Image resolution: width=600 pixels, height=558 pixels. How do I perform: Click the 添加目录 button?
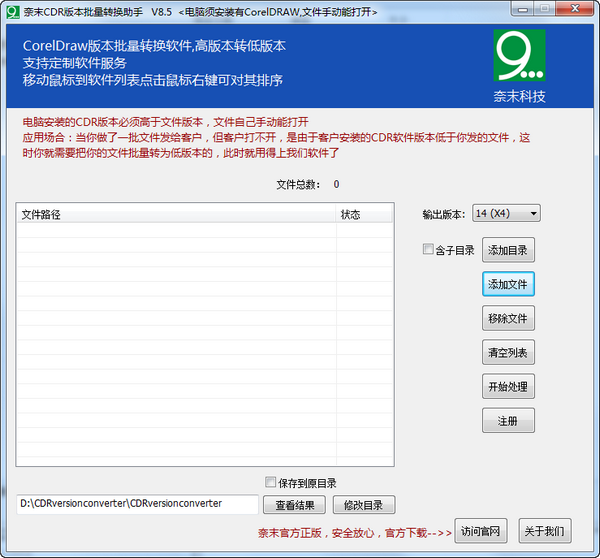pyautogui.click(x=508, y=250)
